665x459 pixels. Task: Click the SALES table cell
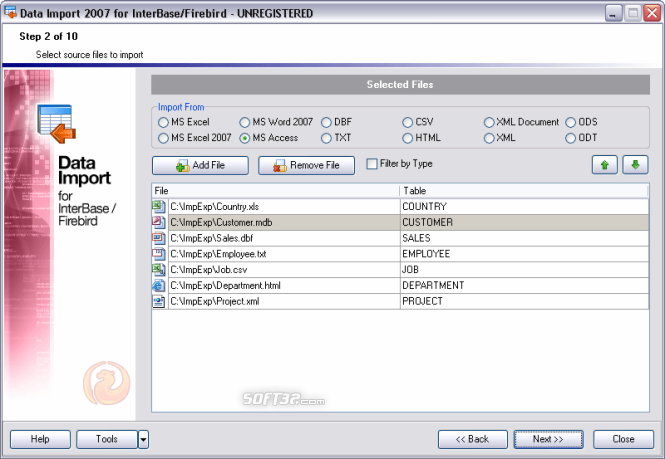pyautogui.click(x=524, y=238)
